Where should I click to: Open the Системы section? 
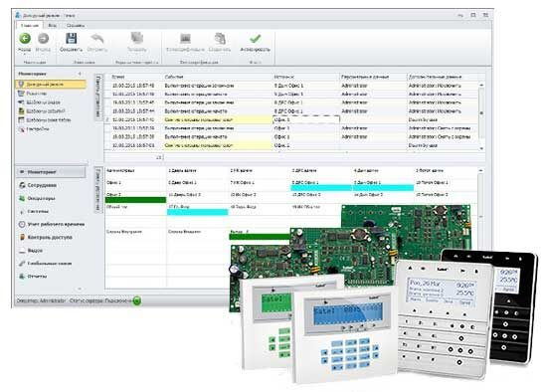point(34,211)
